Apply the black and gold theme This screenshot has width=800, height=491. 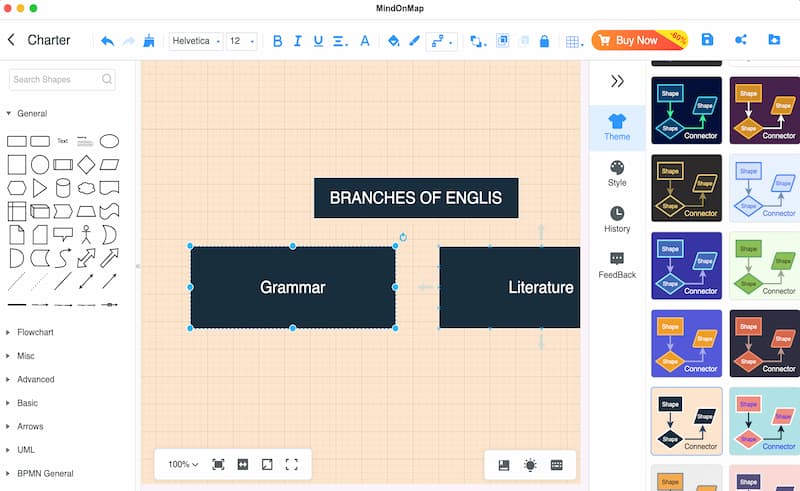click(x=687, y=188)
